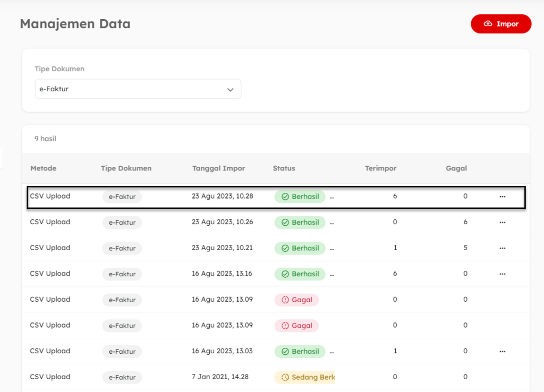544x392 pixels.
Task: Click the date 16 Agu 2023, 13.03
Action: [223, 351]
